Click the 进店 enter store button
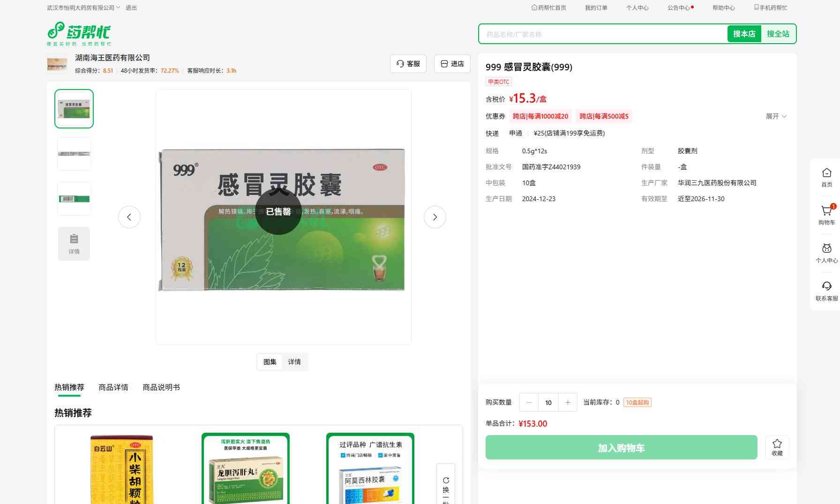The width and height of the screenshot is (840, 504). [452, 64]
